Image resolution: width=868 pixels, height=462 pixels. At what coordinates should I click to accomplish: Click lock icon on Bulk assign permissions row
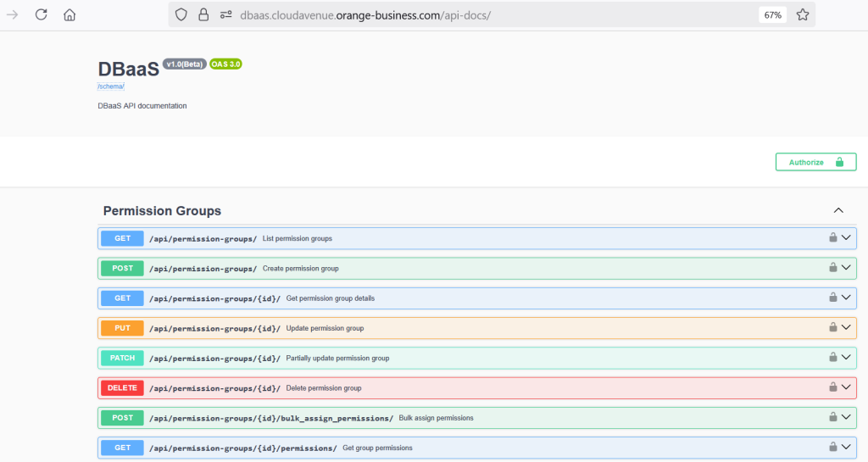click(833, 417)
